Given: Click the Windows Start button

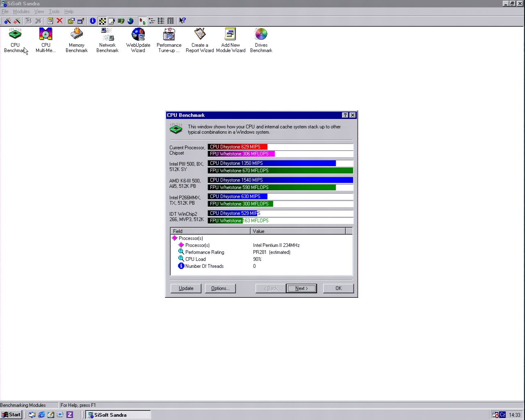Looking at the screenshot, I should (x=11, y=415).
